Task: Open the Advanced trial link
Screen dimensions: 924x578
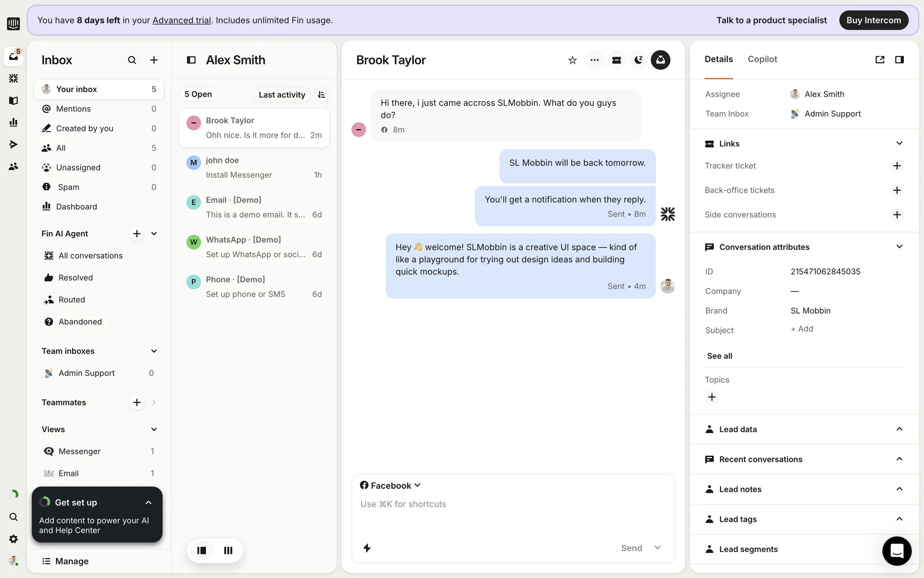Action: pyautogui.click(x=181, y=20)
